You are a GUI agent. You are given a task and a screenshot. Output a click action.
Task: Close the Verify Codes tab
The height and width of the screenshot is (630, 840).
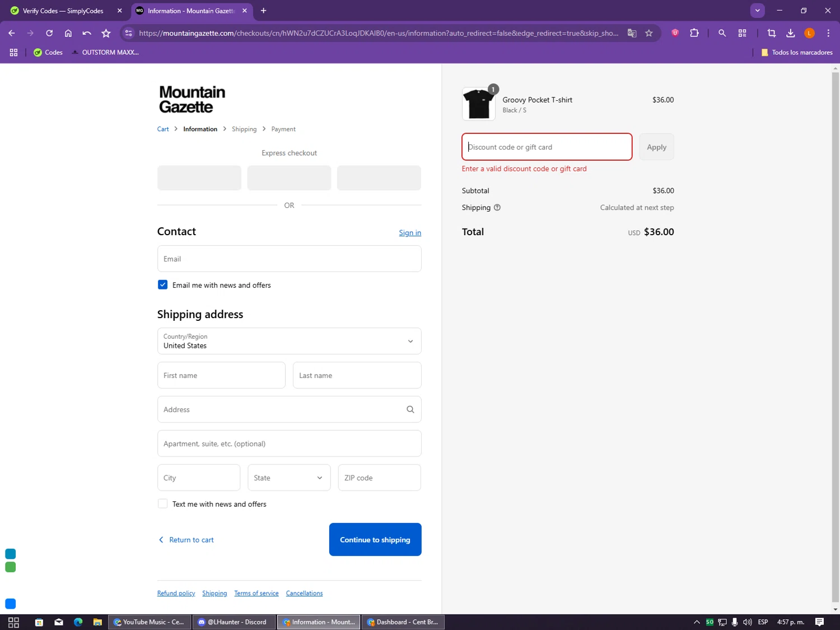coord(119,11)
